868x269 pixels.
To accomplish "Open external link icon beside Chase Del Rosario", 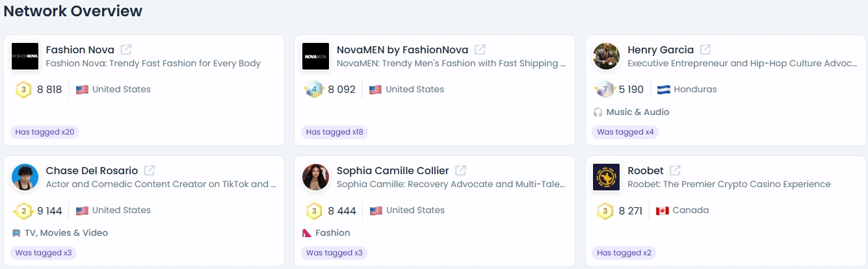I will tap(150, 170).
